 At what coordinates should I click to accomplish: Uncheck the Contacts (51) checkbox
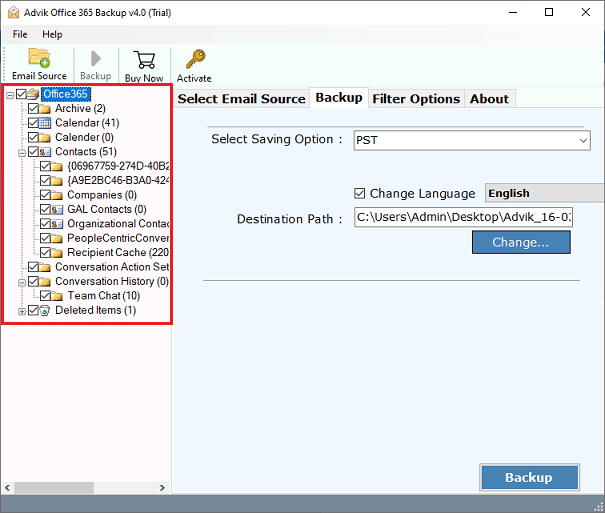[x=33, y=152]
